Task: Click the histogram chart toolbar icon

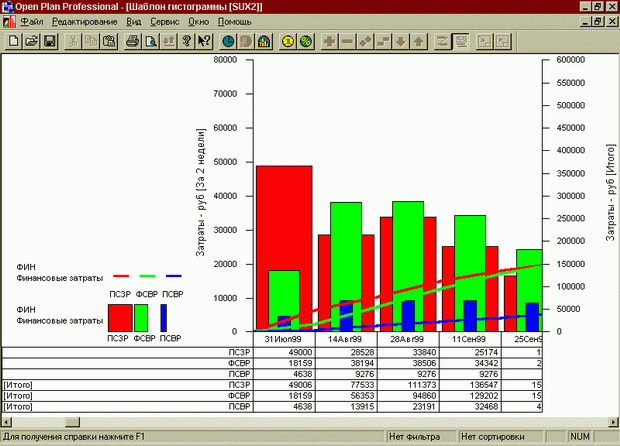Action: [x=264, y=42]
